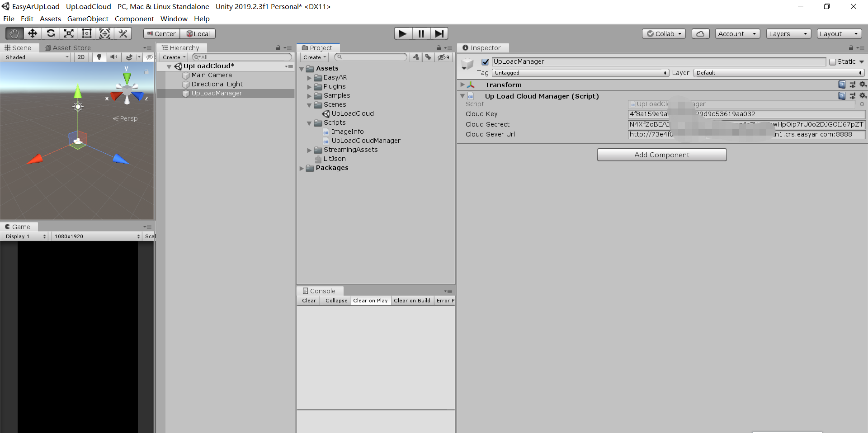868x433 pixels.
Task: Enable the Static checkbox
Action: pos(832,62)
